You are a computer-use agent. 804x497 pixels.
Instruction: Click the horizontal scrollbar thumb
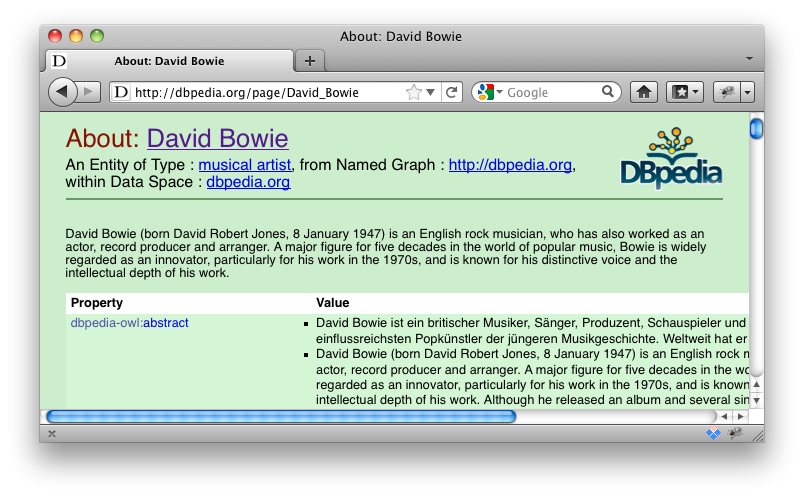(x=281, y=416)
